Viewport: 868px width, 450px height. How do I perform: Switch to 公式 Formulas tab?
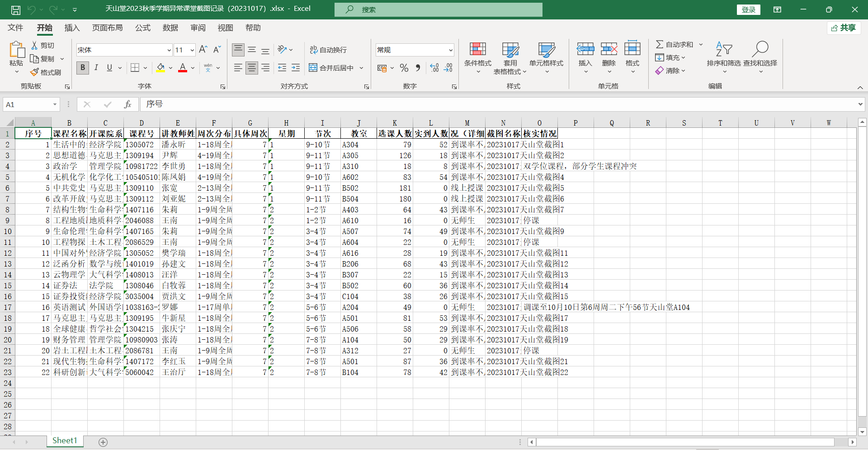click(x=143, y=28)
